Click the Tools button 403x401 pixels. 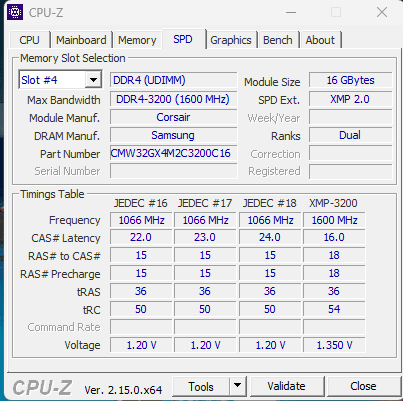click(x=201, y=386)
